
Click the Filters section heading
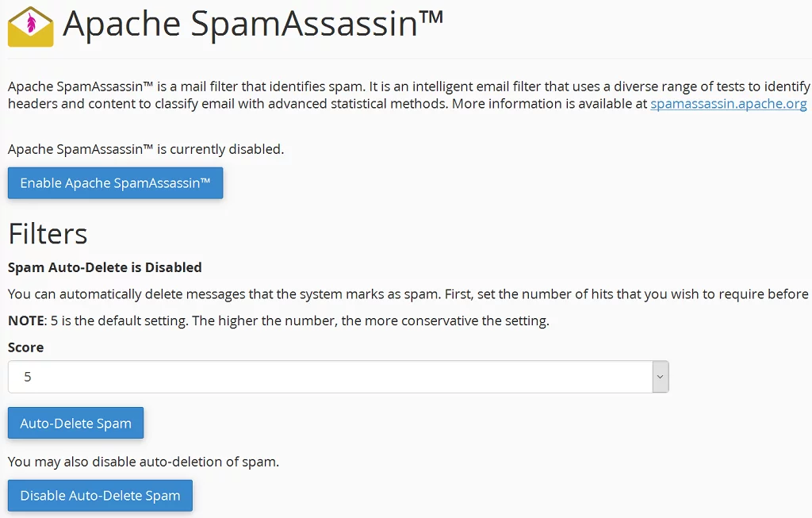[48, 234]
